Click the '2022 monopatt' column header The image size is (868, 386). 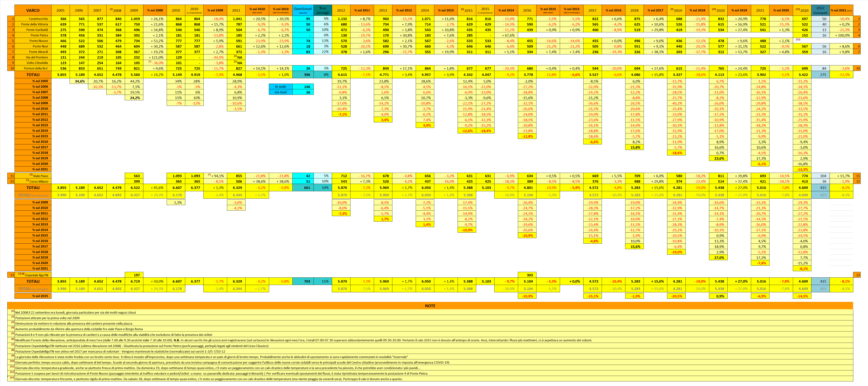point(820,10)
